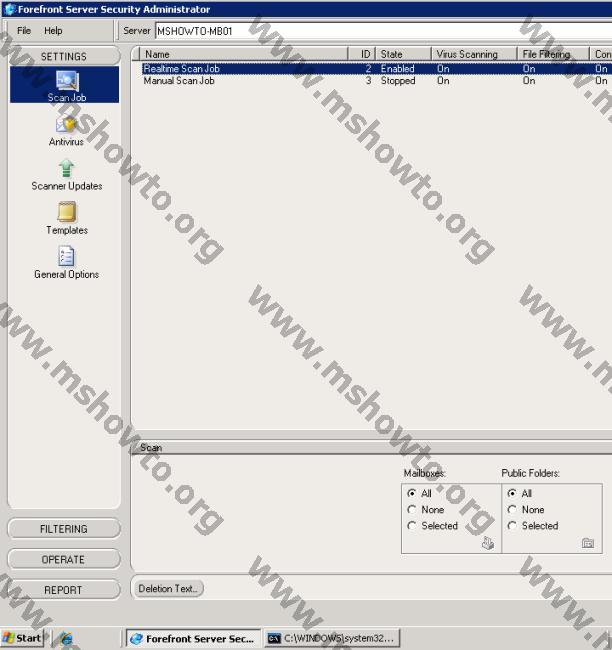Click the Server name field MSHOWTO-MB01

click(x=384, y=31)
